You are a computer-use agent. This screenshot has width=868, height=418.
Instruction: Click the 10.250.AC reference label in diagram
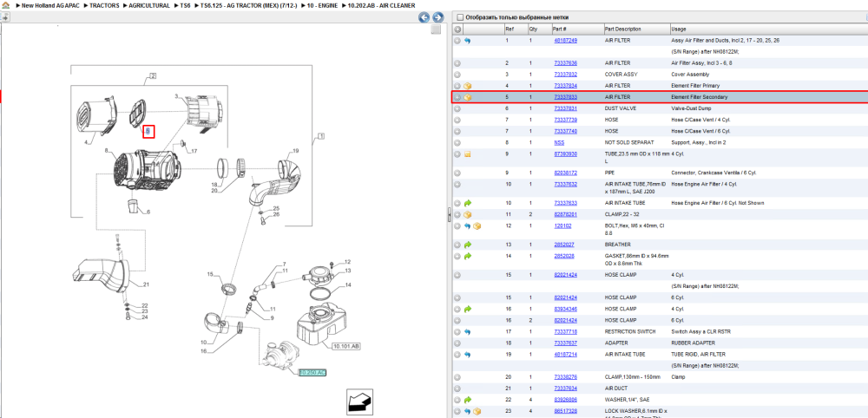coord(312,373)
